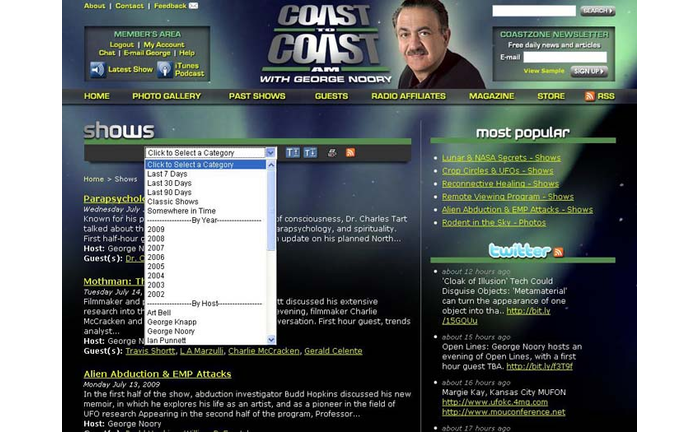Open Rodent in the Sky - Photos link
Image resolution: width=698 pixels, height=432 pixels.
point(494,222)
